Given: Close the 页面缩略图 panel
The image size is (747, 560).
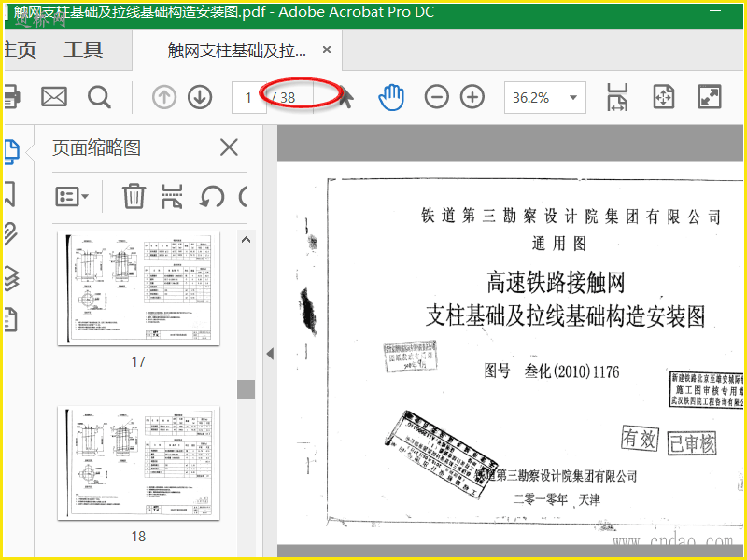Looking at the screenshot, I should (229, 147).
